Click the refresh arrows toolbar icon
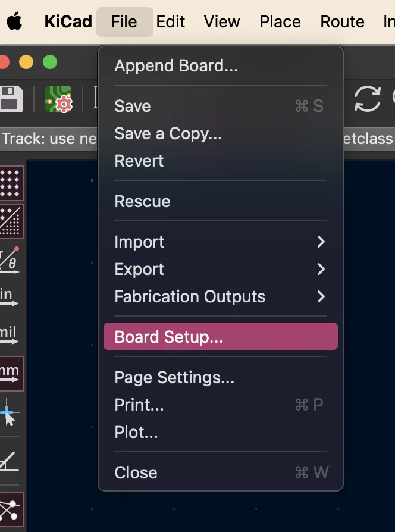This screenshot has width=395, height=532. 367,99
